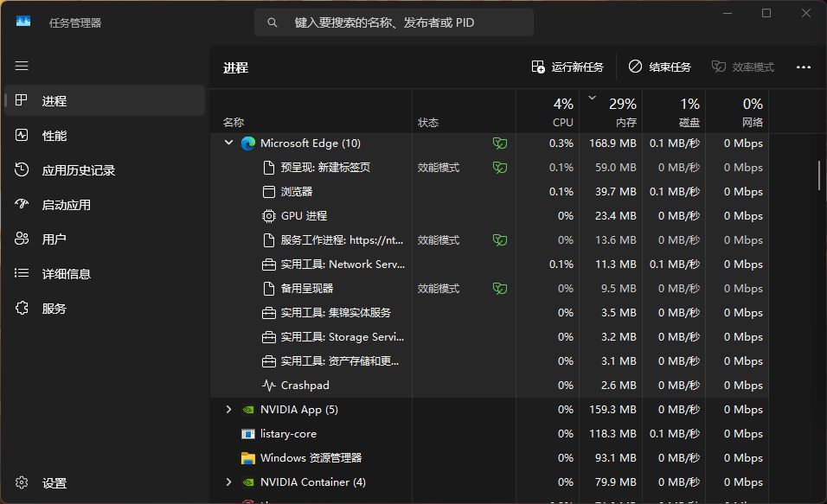Maximize the Task Manager window
Image resolution: width=827 pixels, height=504 pixels.
(766, 13)
